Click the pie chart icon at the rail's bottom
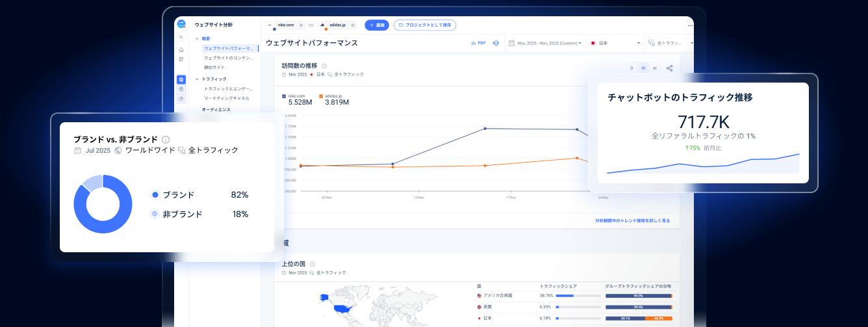The height and width of the screenshot is (327, 868). 181,98
